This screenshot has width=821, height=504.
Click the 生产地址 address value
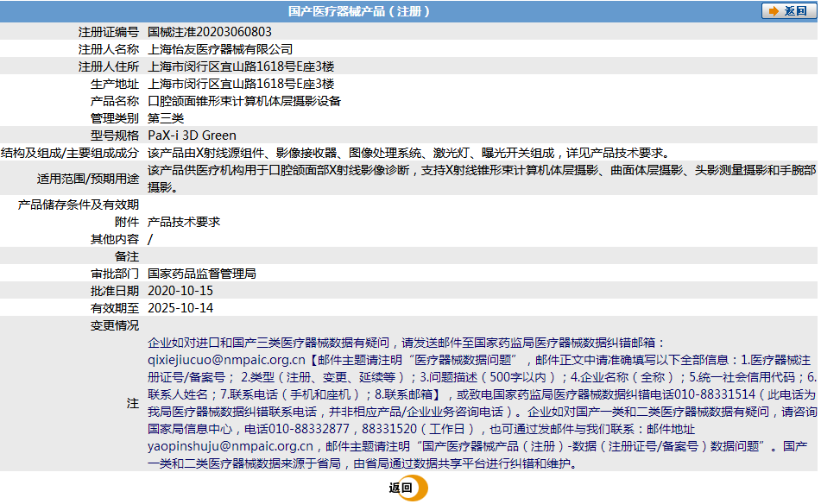coord(241,84)
